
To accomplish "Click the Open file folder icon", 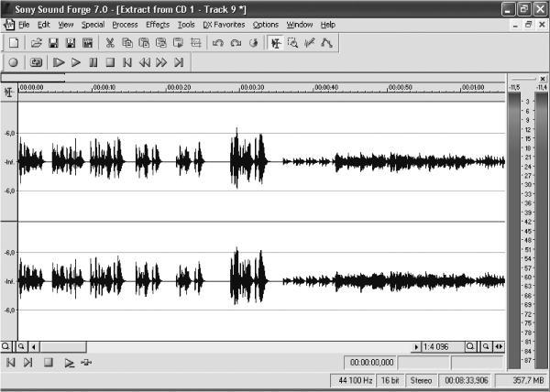I will click(x=37, y=43).
